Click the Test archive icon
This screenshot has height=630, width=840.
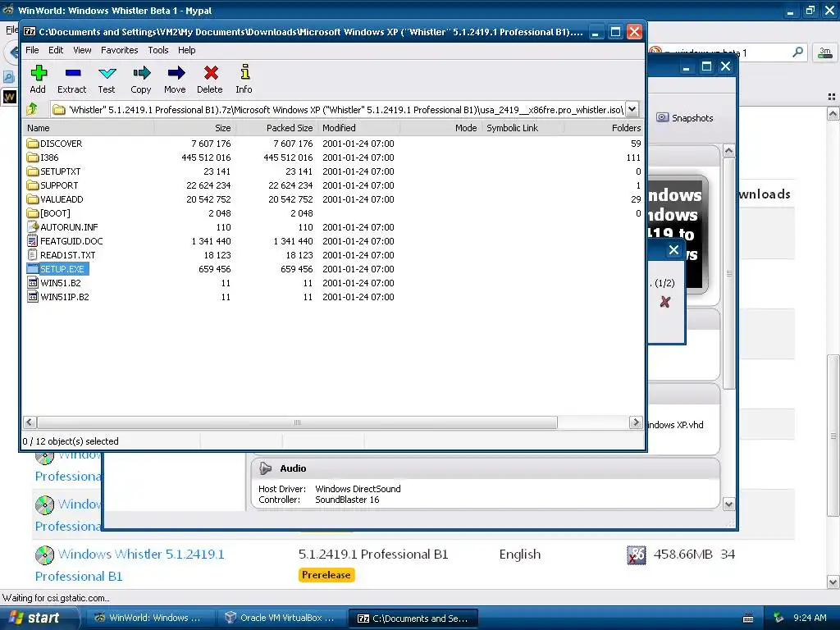[107, 73]
